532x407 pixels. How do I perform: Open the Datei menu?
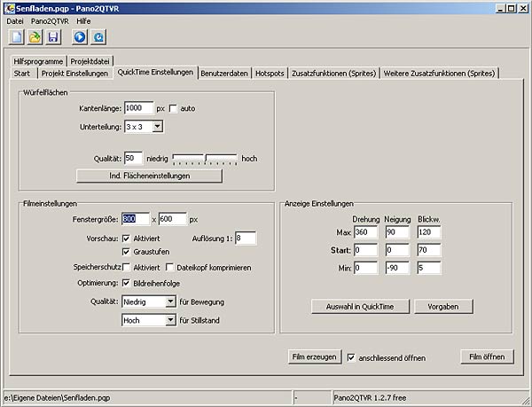[15, 20]
